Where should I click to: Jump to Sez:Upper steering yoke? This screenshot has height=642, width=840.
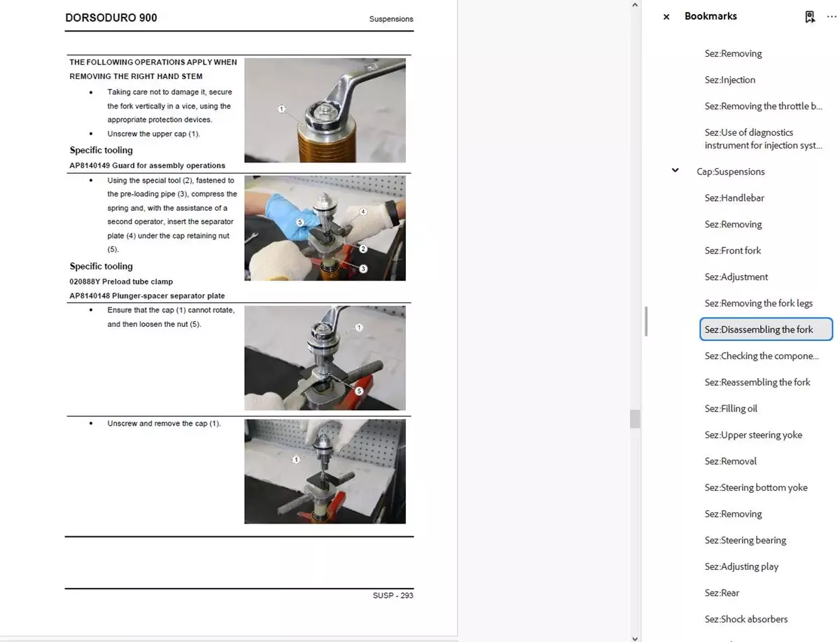point(753,435)
